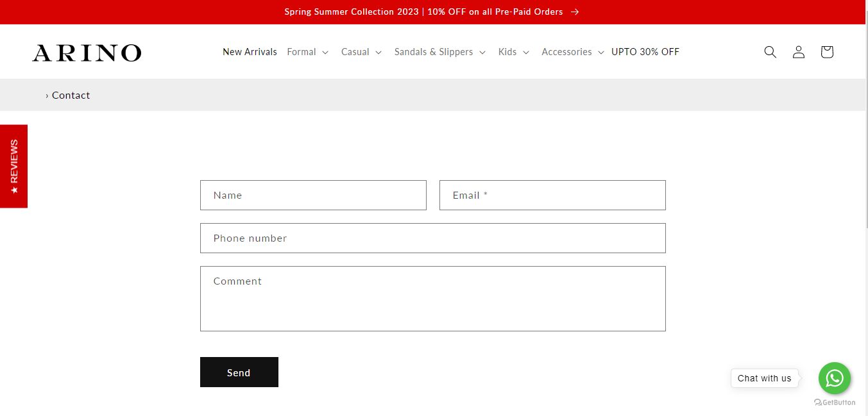This screenshot has height=416, width=868.
Task: Click the arrow in the red announcement bar
Action: [575, 12]
